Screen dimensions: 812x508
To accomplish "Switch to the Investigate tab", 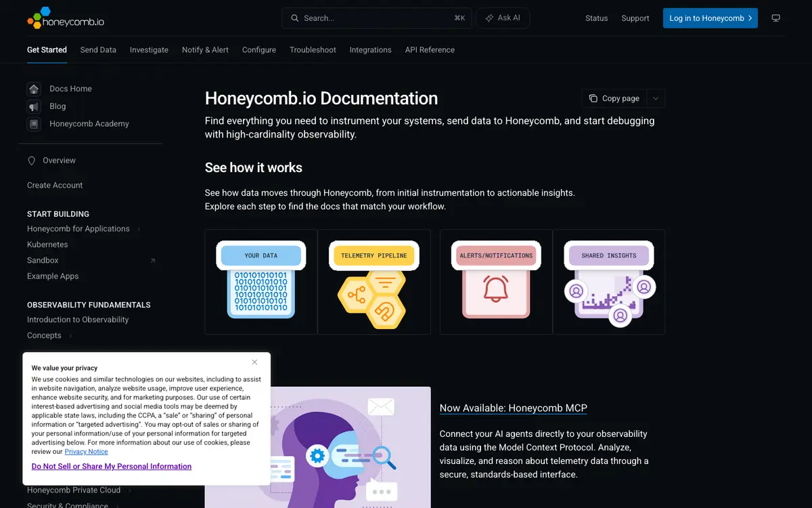I will (x=149, y=50).
